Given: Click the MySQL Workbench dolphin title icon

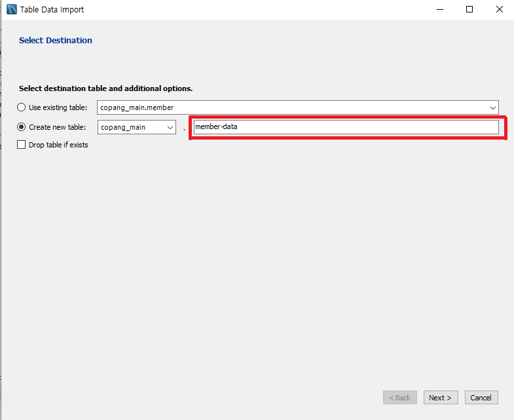Looking at the screenshot, I should (12, 9).
